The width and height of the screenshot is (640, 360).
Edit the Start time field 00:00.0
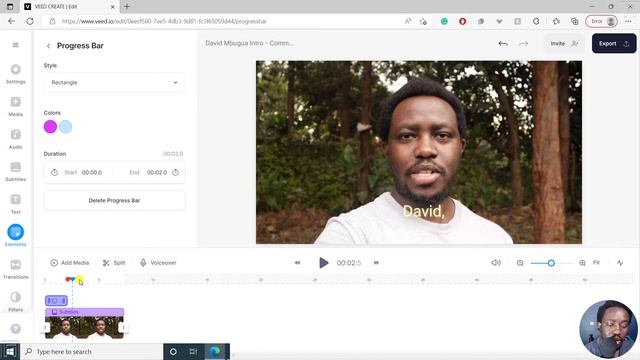click(92, 173)
